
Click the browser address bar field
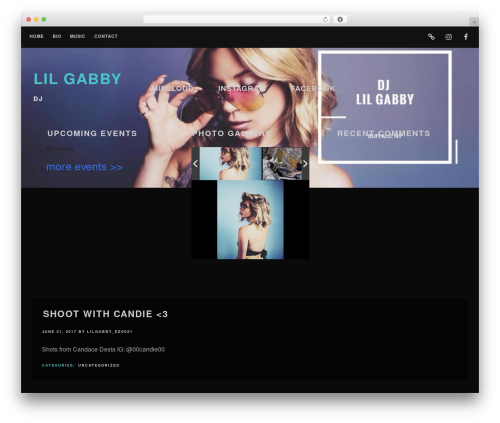[x=237, y=20]
